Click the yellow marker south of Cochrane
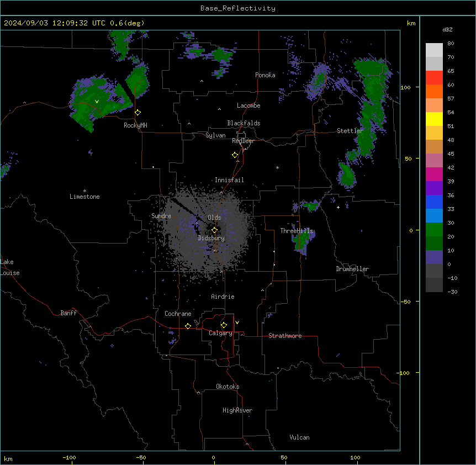Screen dimensions: 476x465 pyautogui.click(x=188, y=326)
